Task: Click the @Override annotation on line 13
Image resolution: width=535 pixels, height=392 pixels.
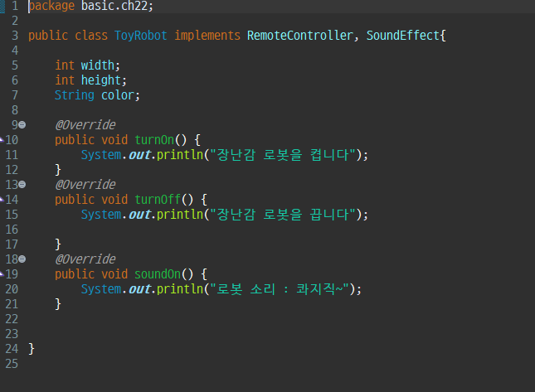Action: pos(85,185)
